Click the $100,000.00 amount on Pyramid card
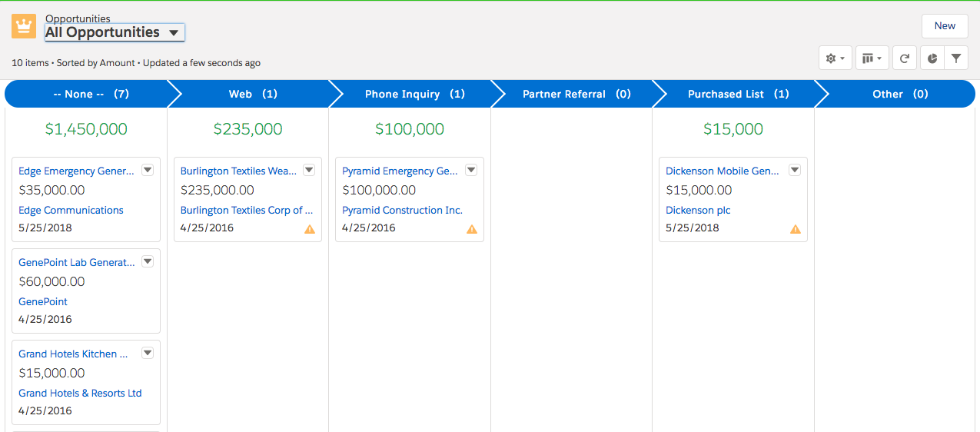The width and height of the screenshot is (980, 432). 379,190
